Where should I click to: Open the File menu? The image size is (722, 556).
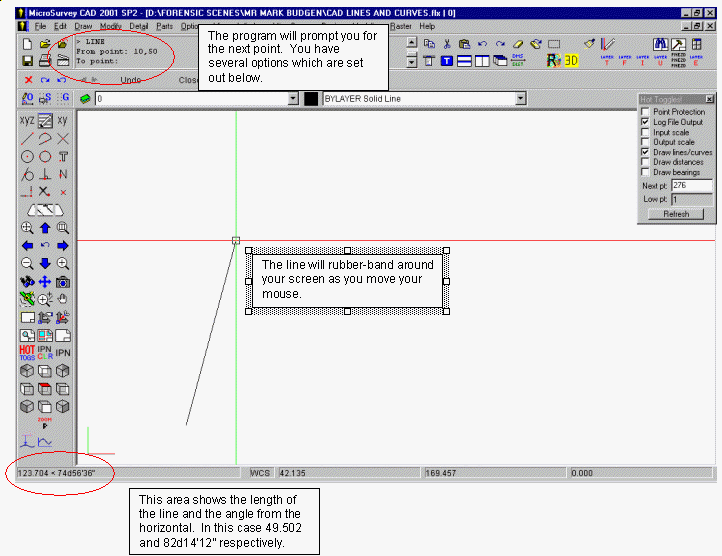tap(40, 26)
